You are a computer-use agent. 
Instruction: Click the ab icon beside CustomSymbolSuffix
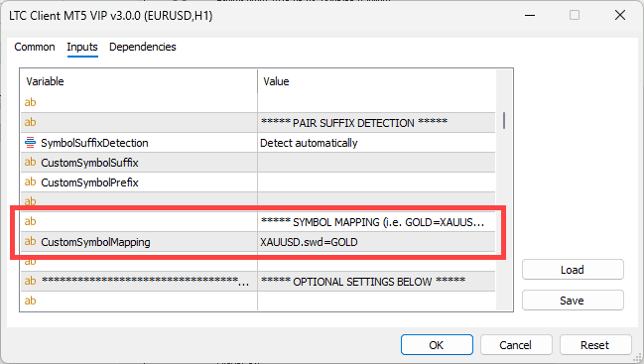coord(30,162)
